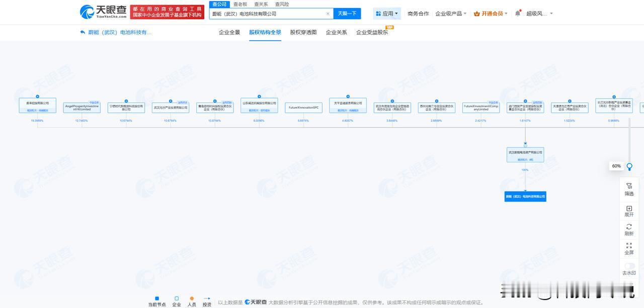Click the 天眼查 logo
The image size is (644, 308).
[x=103, y=13]
